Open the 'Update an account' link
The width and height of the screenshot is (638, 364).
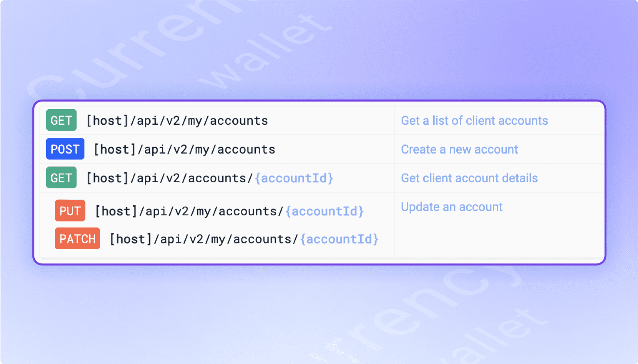452,207
